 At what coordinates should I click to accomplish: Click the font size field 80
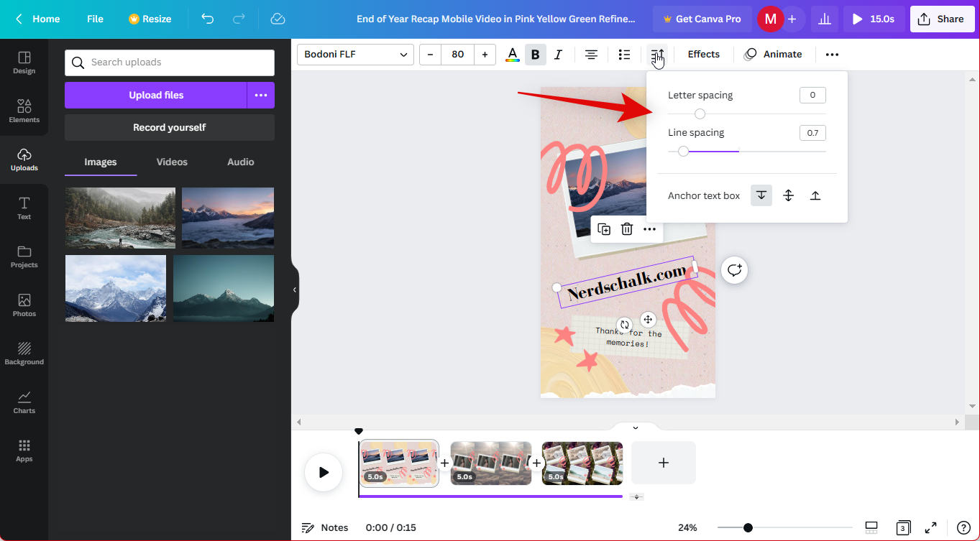457,55
